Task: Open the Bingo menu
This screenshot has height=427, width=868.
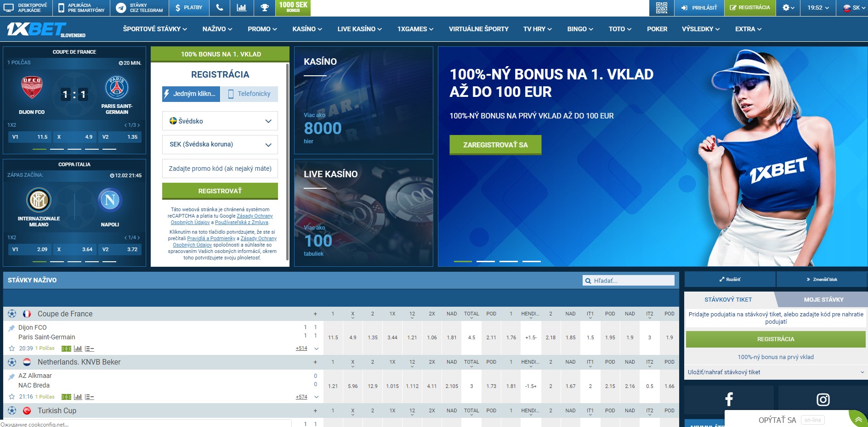Action: coord(580,29)
